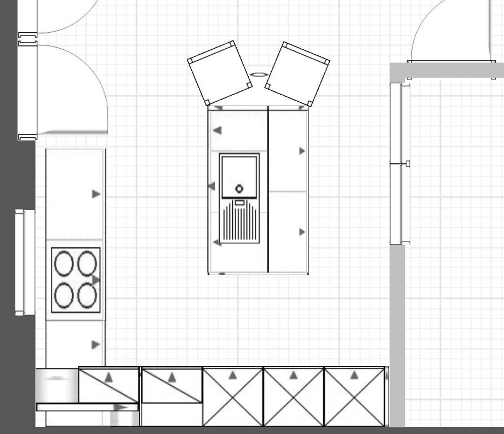Image resolution: width=504 pixels, height=434 pixels.
Task: Click the island's lower right cabinet arrow
Action: (x=302, y=232)
